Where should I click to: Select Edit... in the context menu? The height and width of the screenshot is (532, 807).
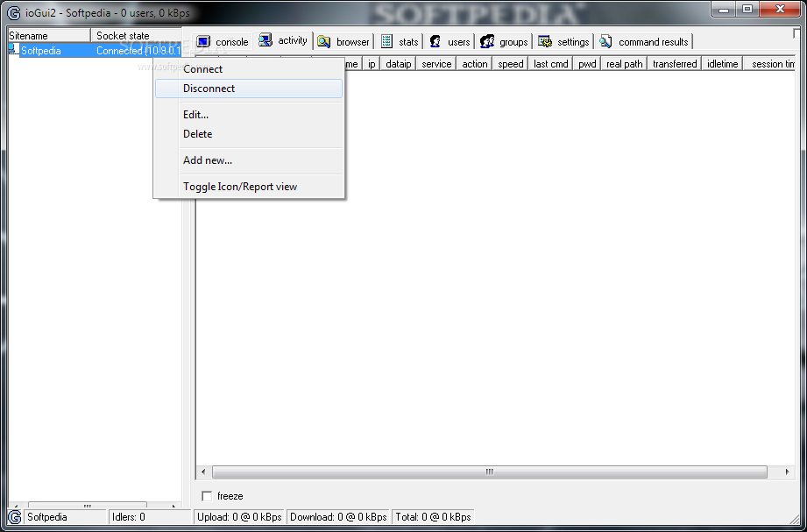point(249,115)
